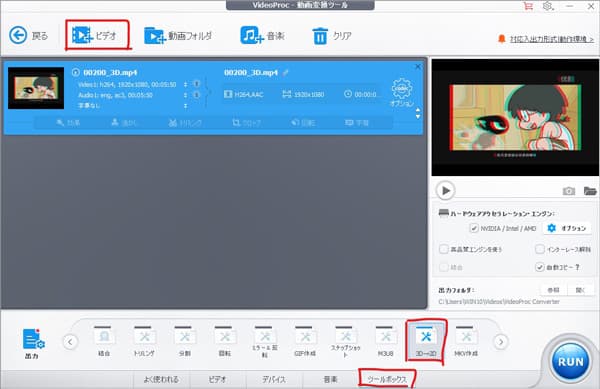Play the preview video
The height and width of the screenshot is (389, 600).
pos(445,190)
